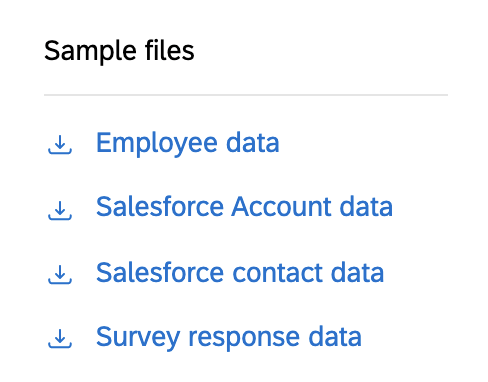This screenshot has height=382, width=488.
Task: Choose the last sample file, Survey response data
Action: click(x=229, y=337)
